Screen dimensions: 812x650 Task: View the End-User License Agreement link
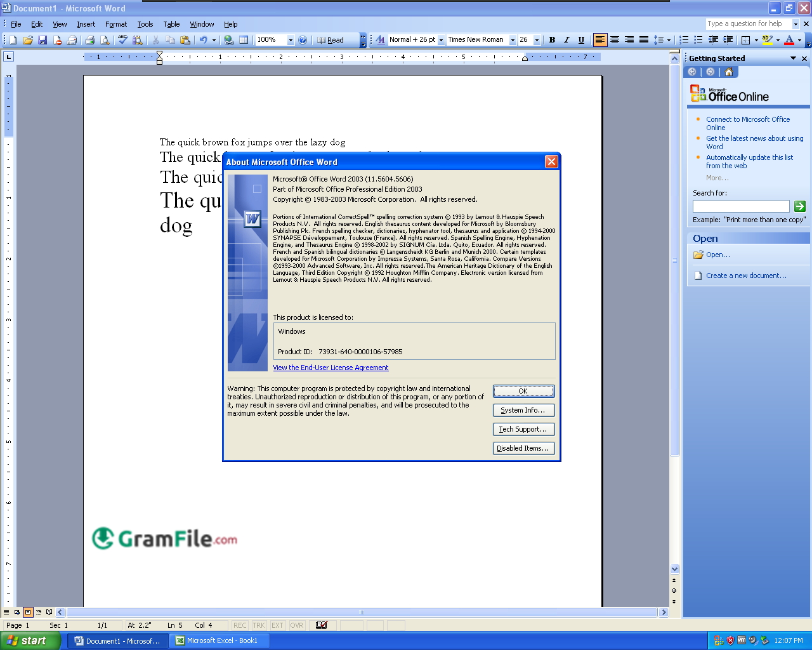click(331, 368)
